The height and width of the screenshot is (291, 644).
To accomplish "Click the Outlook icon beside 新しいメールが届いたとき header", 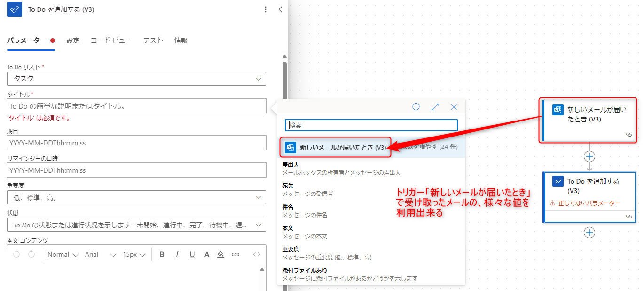I will coord(291,147).
